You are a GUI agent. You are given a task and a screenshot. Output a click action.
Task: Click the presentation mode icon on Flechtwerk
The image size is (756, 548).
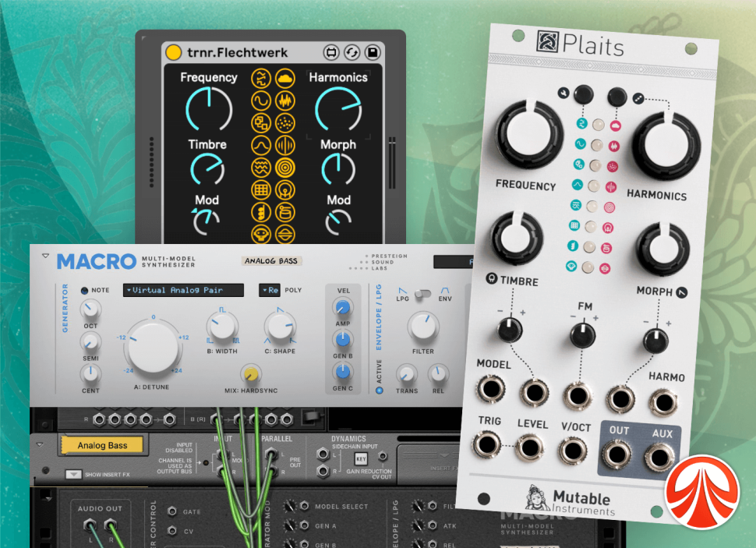(x=331, y=52)
